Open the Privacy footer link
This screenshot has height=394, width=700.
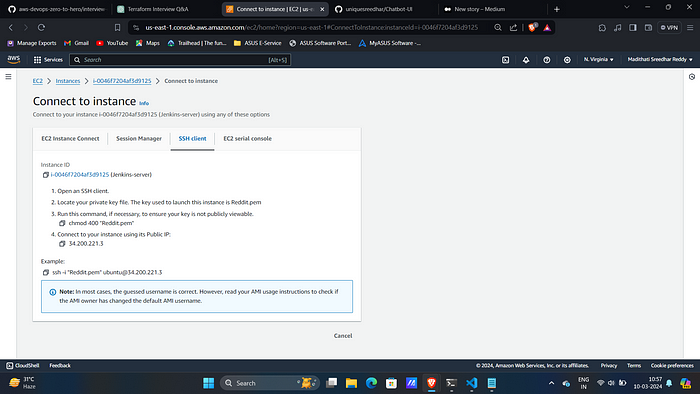(x=608, y=365)
